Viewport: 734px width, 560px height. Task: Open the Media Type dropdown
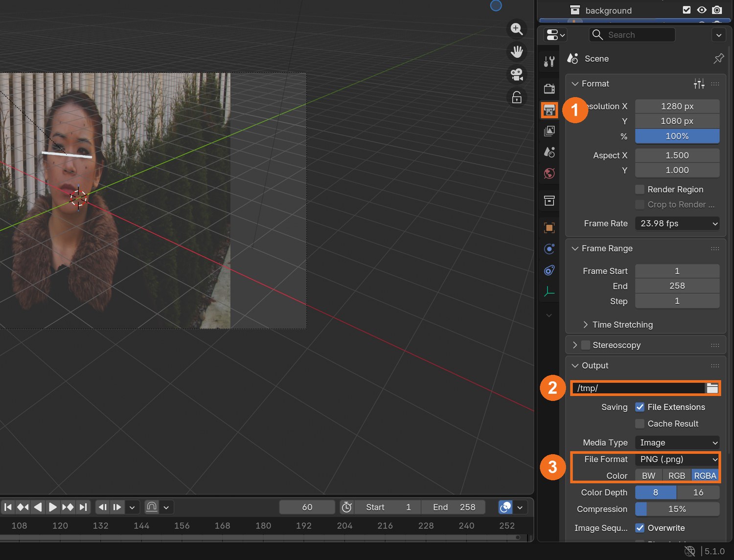[677, 443]
